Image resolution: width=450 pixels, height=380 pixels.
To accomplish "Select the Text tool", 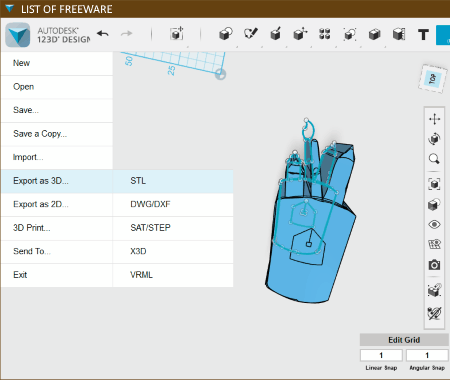I will pos(423,35).
